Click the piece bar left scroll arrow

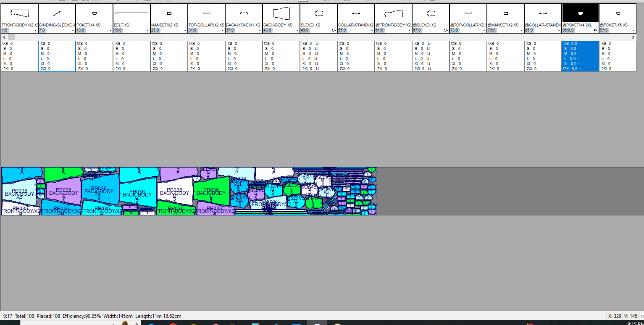[4, 37]
